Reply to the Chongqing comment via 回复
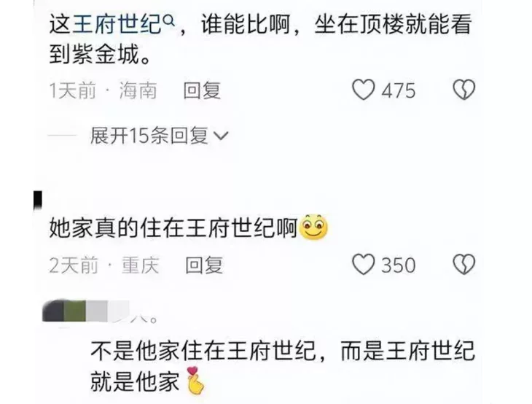Image resolution: width=532 pixels, height=404 pixels. tap(204, 265)
